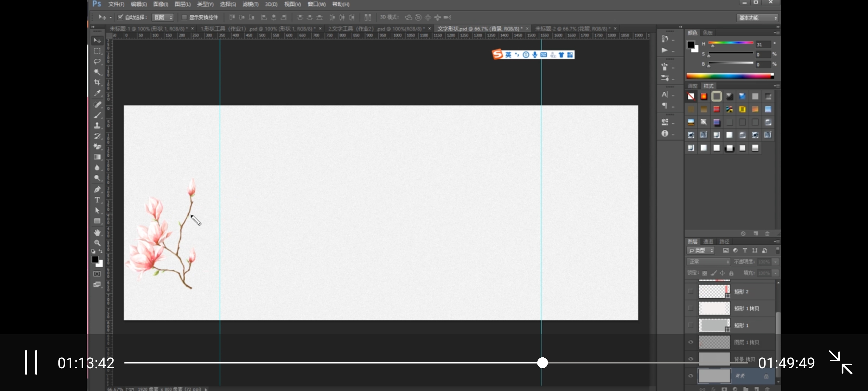The image size is (868, 391).
Task: Select the Horizontal Type tool
Action: click(97, 200)
